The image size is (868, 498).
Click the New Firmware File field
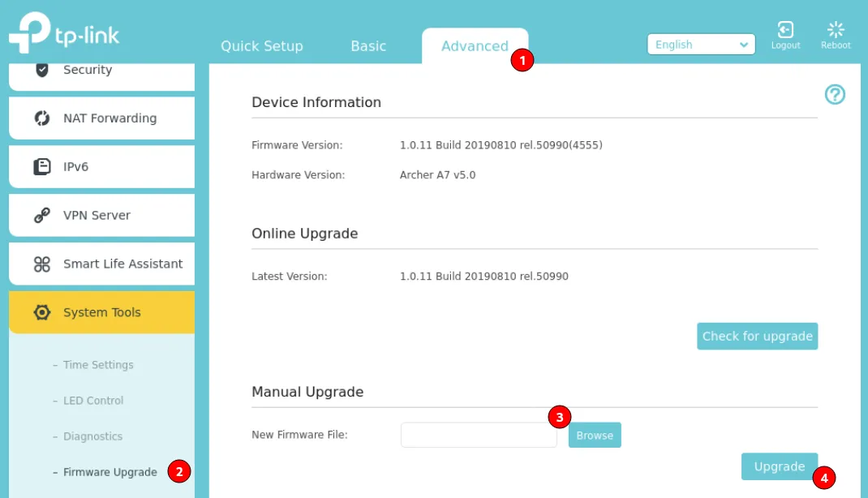(479, 436)
